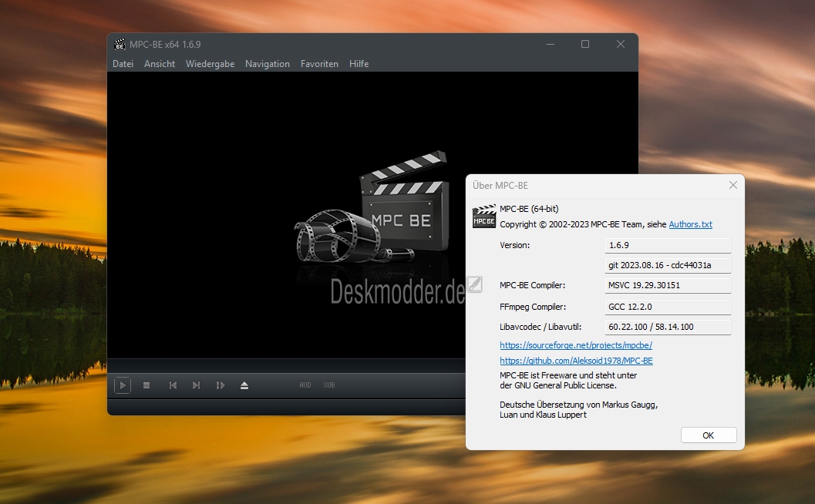
Task: Click the "FFmpeg Compiler:" label
Action: coord(533,307)
